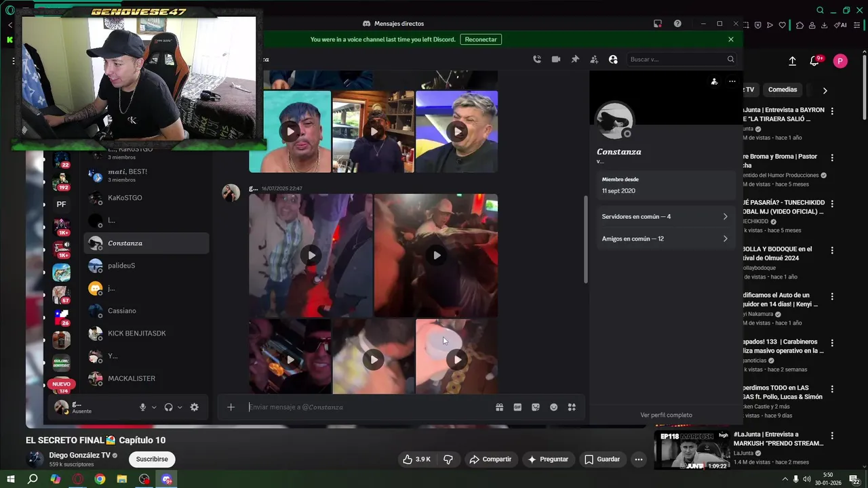
Task: Open the Discord inbox icon
Action: [658, 24]
